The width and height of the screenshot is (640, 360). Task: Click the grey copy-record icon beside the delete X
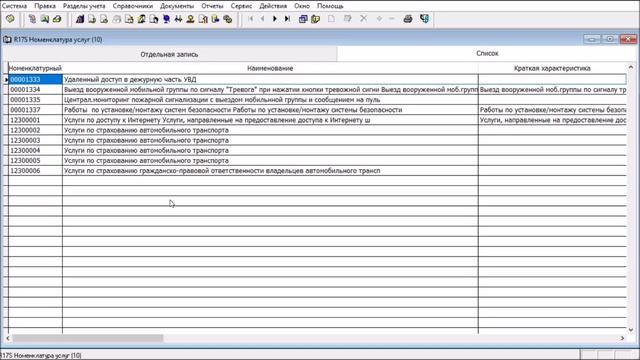pyautogui.click(x=347, y=19)
